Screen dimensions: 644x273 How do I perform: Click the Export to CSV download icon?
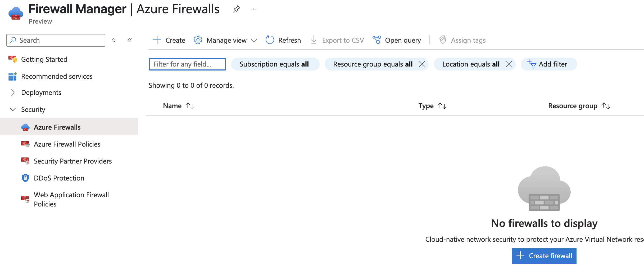(x=314, y=40)
